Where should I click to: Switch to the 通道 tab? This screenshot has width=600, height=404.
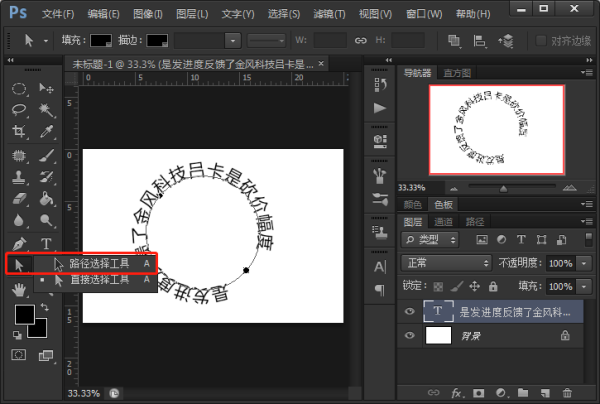pyautogui.click(x=443, y=222)
